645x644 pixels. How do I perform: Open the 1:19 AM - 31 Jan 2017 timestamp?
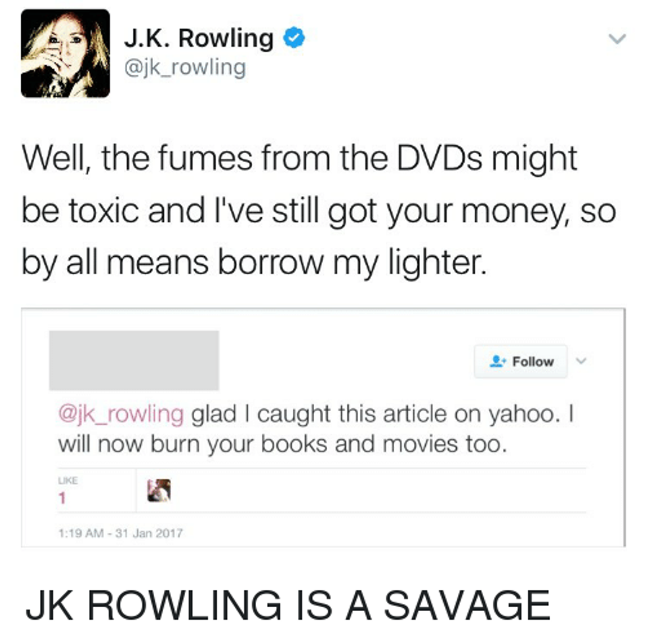click(x=120, y=533)
